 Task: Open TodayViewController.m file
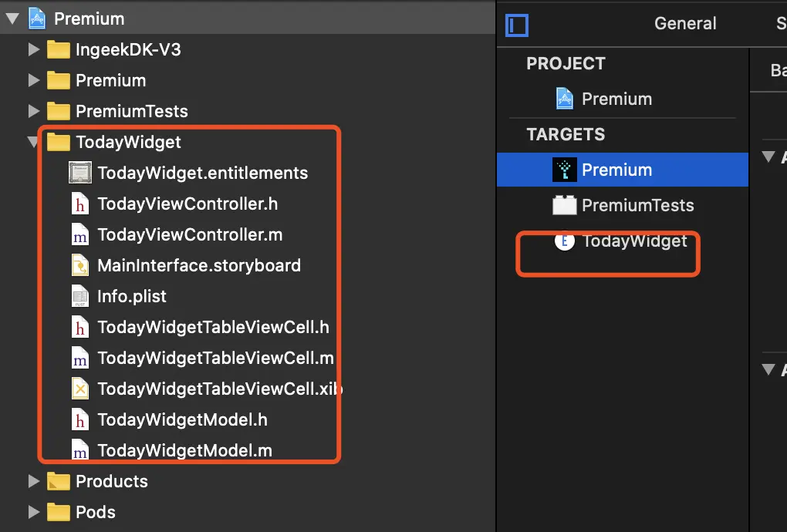190,234
